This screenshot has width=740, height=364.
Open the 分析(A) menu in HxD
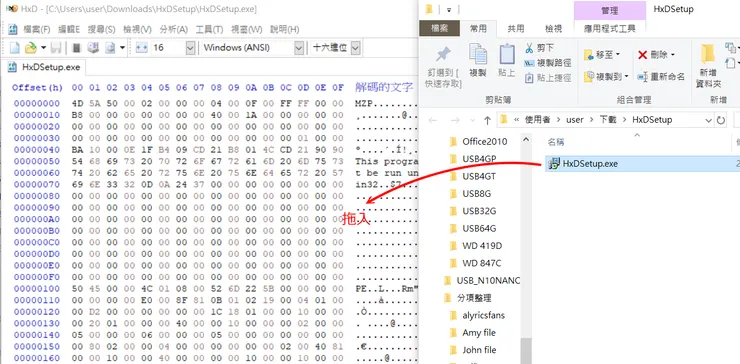(x=174, y=29)
